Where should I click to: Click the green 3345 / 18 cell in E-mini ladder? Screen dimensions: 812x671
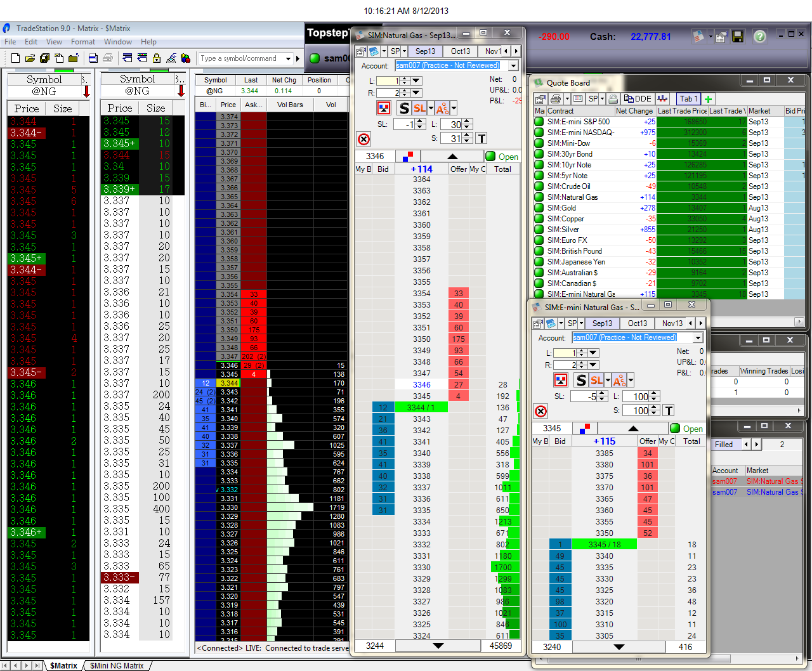tap(605, 544)
